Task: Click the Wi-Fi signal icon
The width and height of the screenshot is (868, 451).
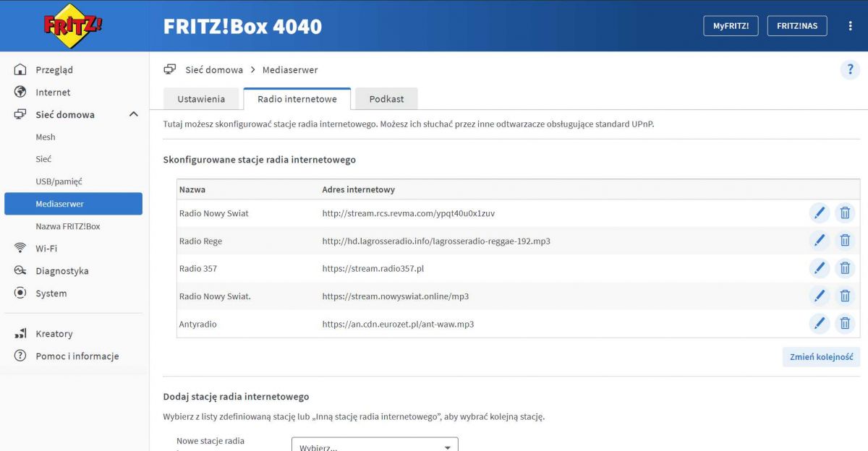Action: tap(20, 249)
